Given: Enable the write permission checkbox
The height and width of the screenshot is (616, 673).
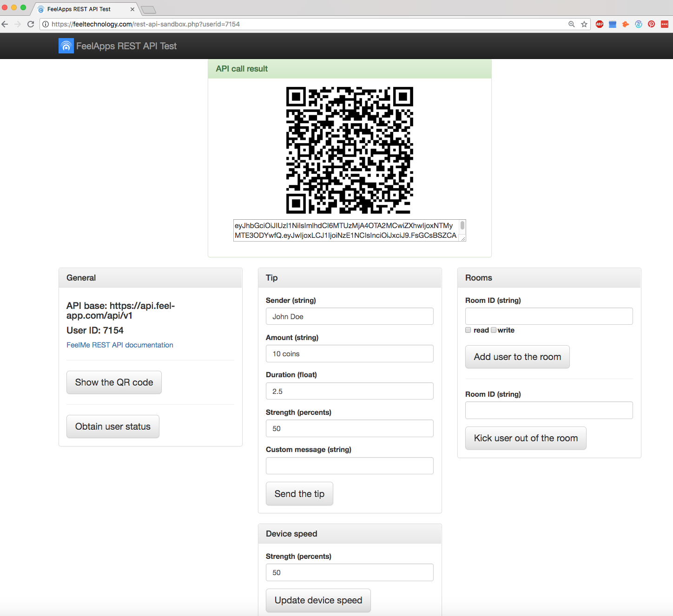Looking at the screenshot, I should 494,330.
